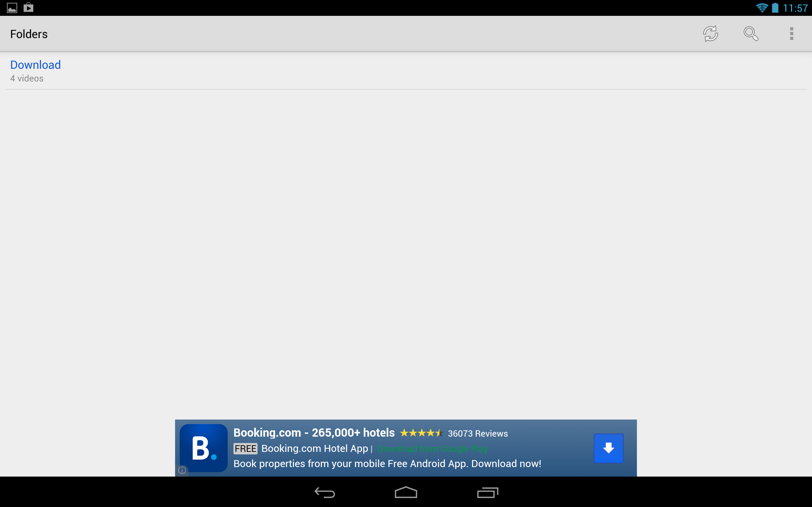
Task: Tap the Folders title menu item
Action: point(29,34)
